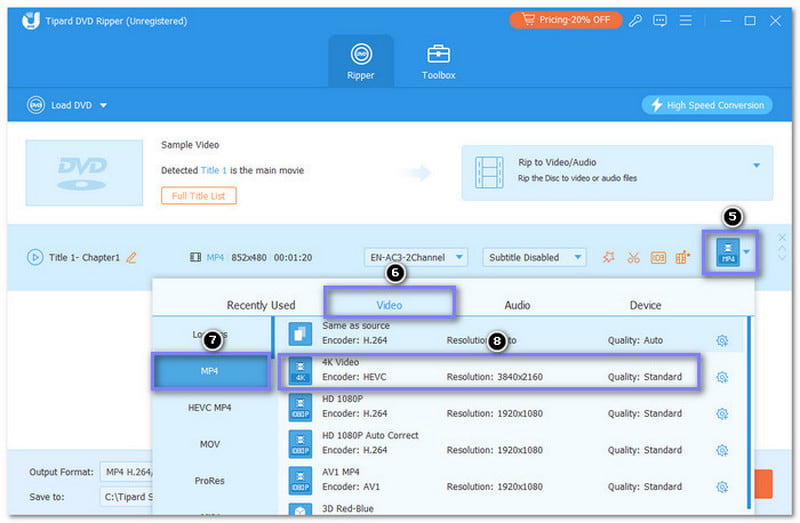Click the profile list scrollbar

pos(748,412)
